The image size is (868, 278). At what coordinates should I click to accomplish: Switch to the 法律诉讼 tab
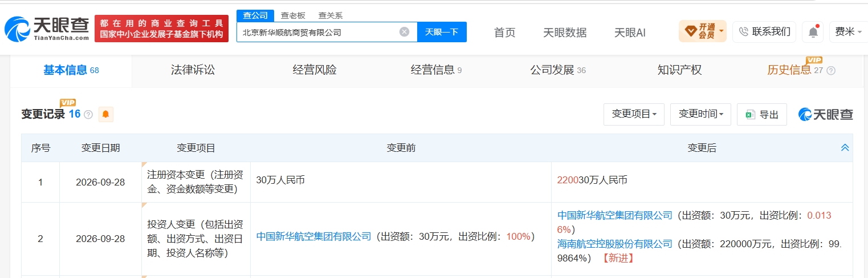193,70
